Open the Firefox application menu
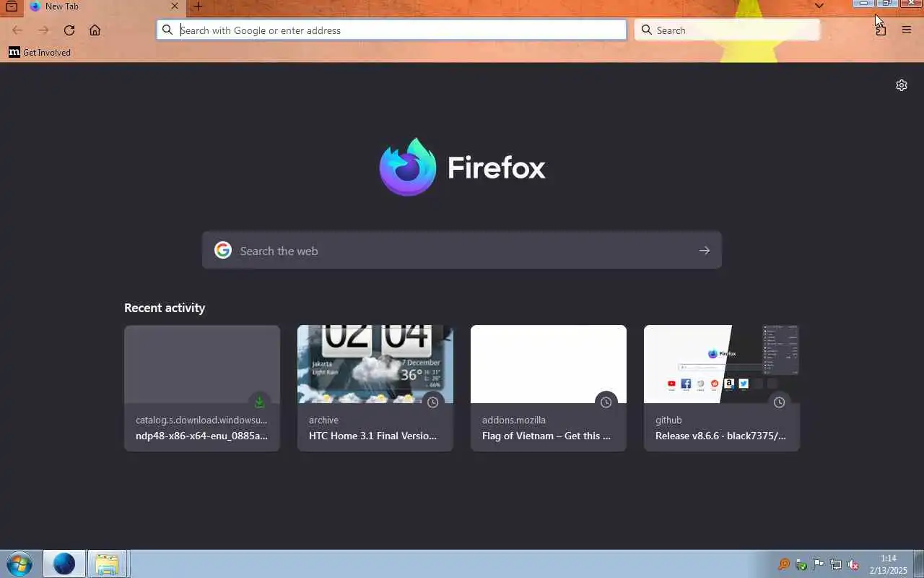Viewport: 924px width, 578px height. point(907,30)
